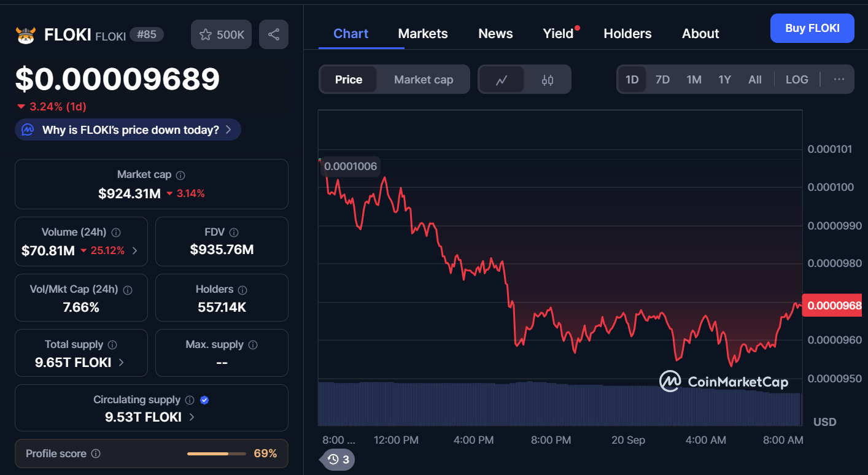Click the volume bars under the chart
The width and height of the screenshot is (868, 475).
pos(560,403)
